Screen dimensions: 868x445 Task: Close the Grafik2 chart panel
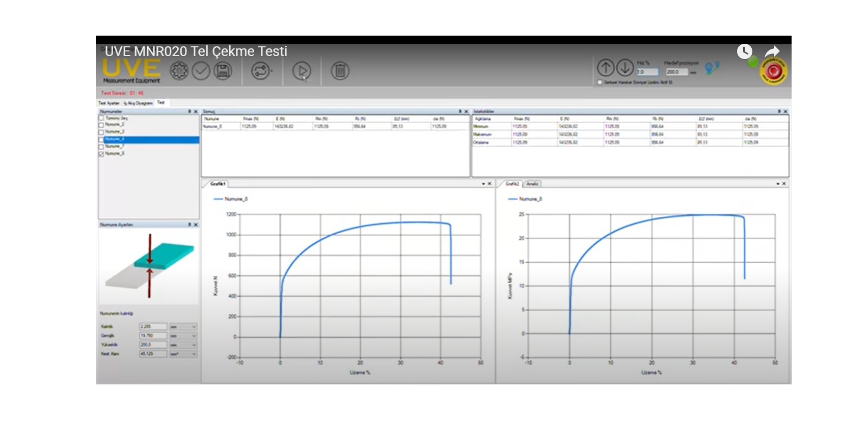(784, 183)
